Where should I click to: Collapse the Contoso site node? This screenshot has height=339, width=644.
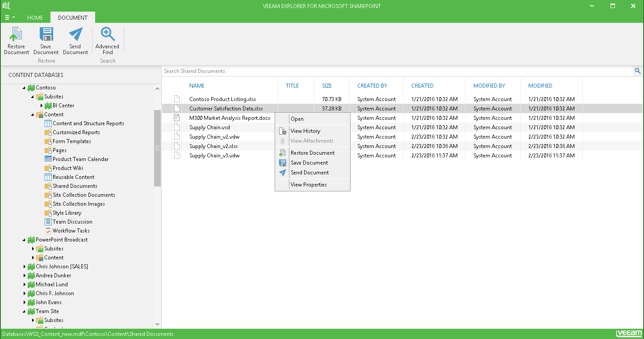click(x=24, y=88)
